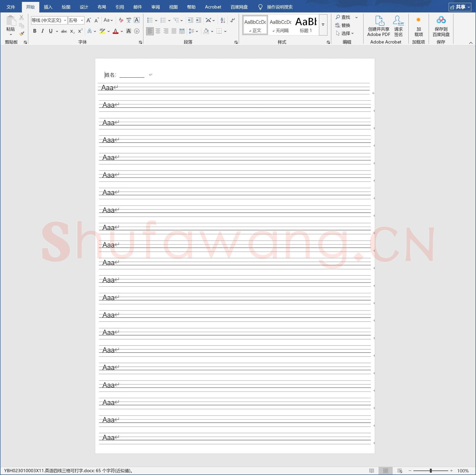Open the change case Aa dropdown

[x=108, y=20]
